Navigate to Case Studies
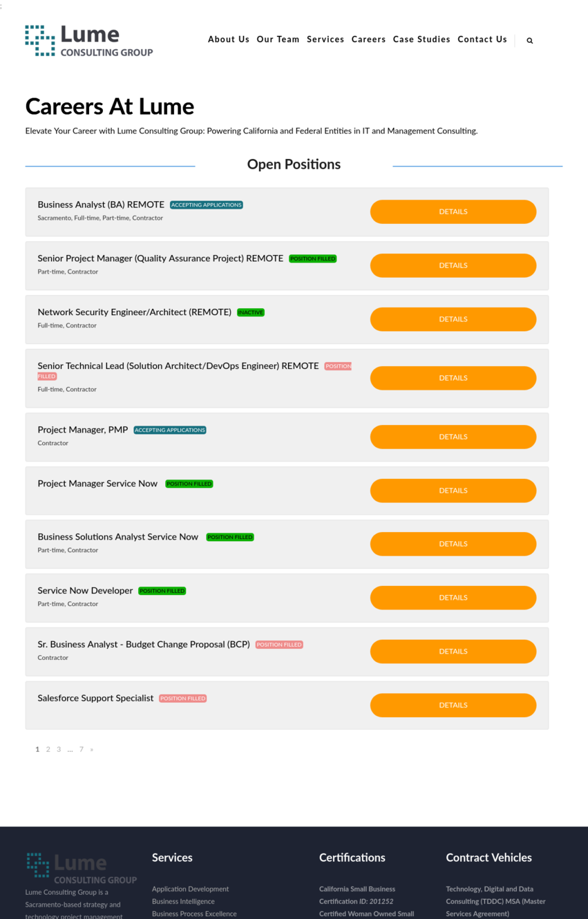 pyautogui.click(x=421, y=39)
